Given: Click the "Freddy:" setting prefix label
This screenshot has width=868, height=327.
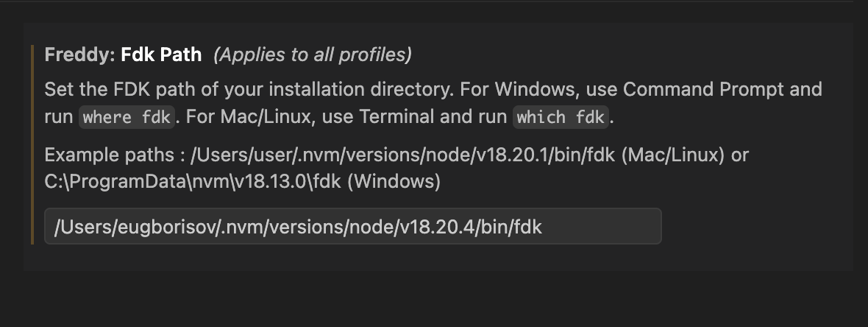Looking at the screenshot, I should pos(79,54).
